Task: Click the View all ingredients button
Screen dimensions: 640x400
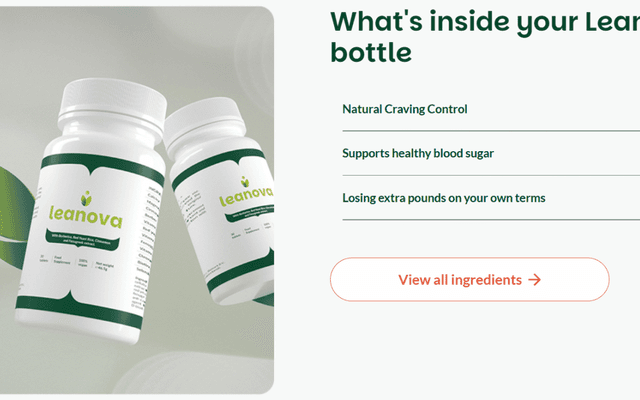Action: [x=469, y=280]
